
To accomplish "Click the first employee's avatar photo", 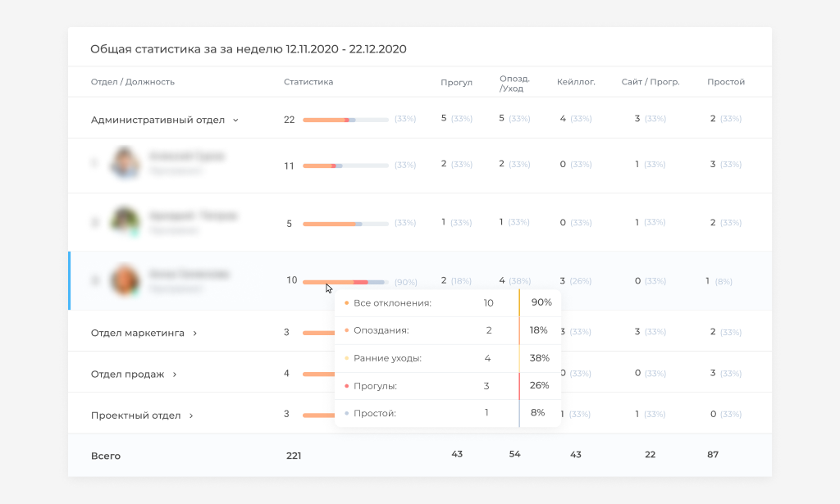I will coord(125,162).
